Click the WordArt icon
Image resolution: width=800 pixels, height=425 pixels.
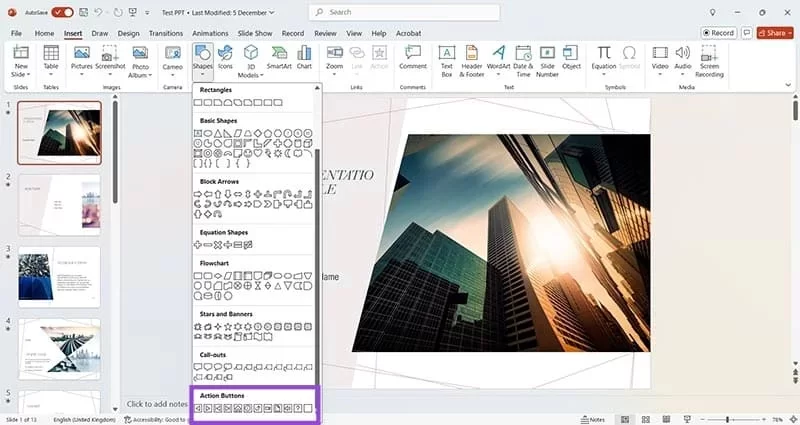(x=497, y=58)
